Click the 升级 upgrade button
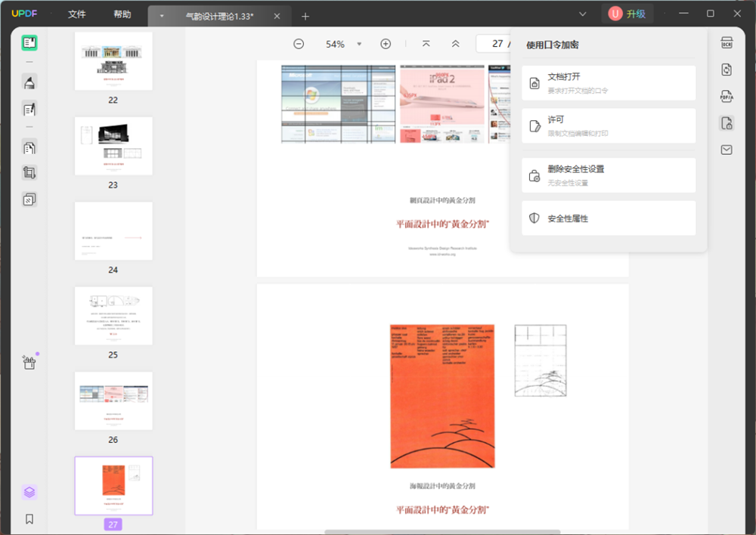Viewport: 756px width, 535px height. coord(627,14)
